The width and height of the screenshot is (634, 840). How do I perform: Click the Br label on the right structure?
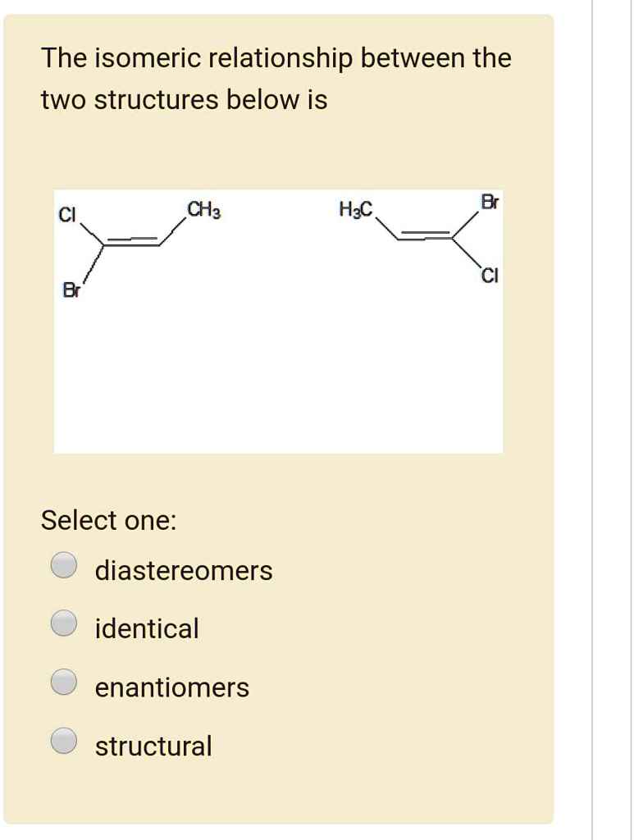(x=489, y=201)
